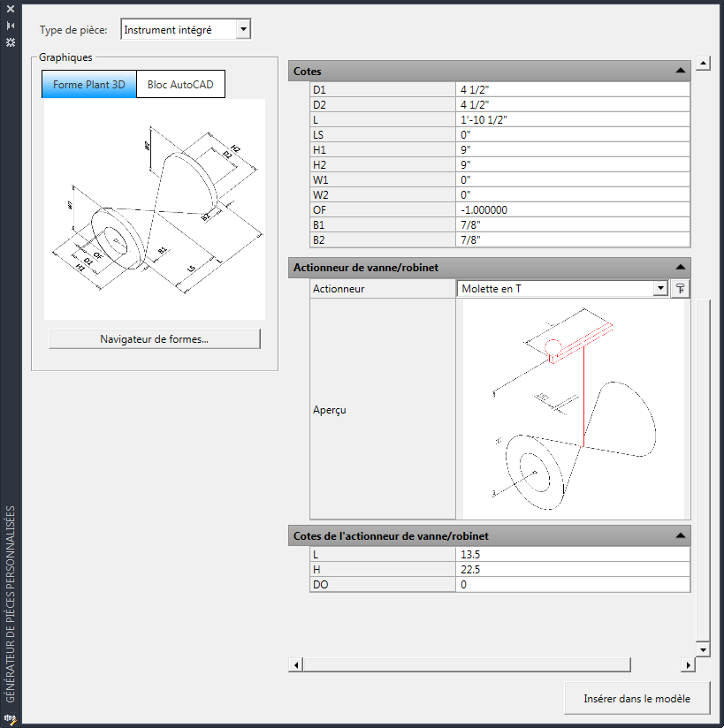Click the Graphiques group label

pos(65,57)
